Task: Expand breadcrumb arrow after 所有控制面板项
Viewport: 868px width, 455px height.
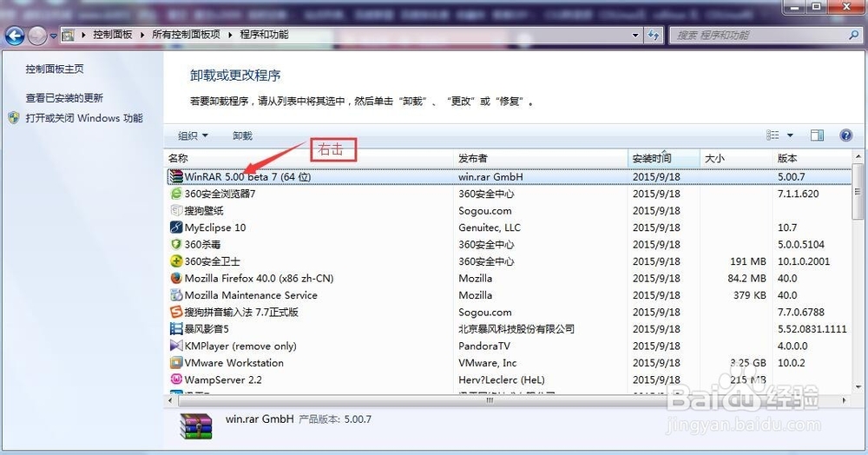Action: coord(230,35)
